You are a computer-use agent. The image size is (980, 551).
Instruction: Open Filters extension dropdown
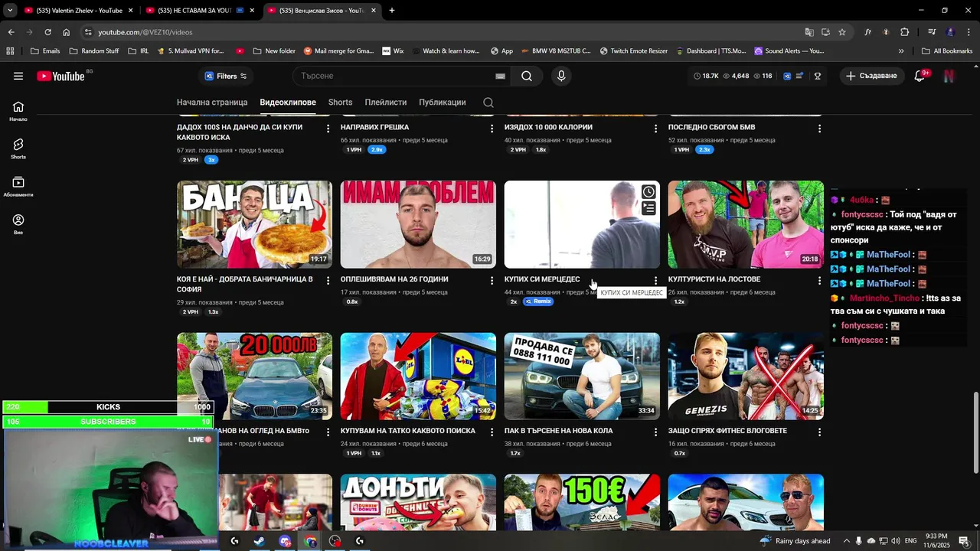pos(226,76)
